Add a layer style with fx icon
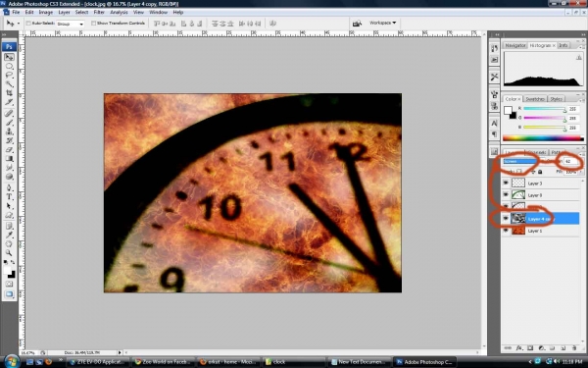Viewport: 588px width, 368px height. (x=519, y=348)
